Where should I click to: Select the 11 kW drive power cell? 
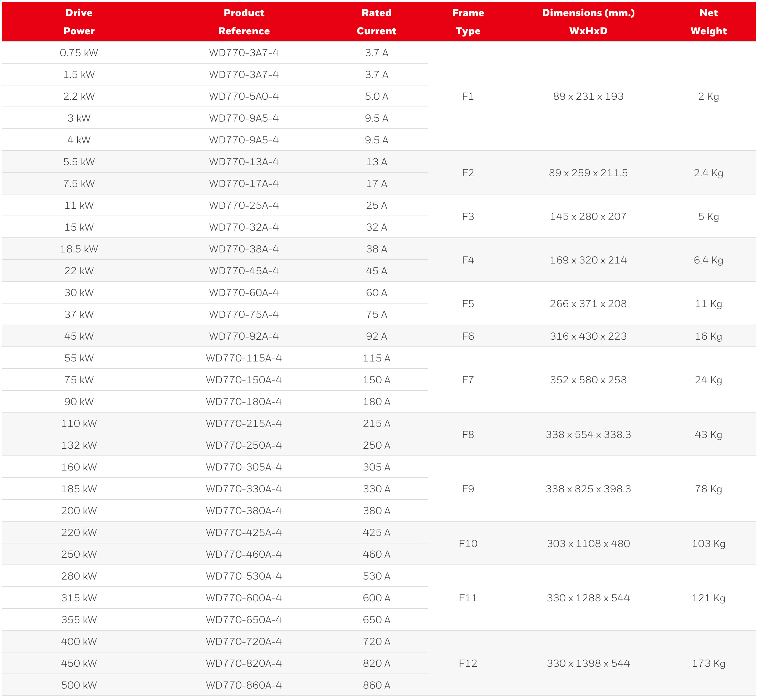coord(79,205)
